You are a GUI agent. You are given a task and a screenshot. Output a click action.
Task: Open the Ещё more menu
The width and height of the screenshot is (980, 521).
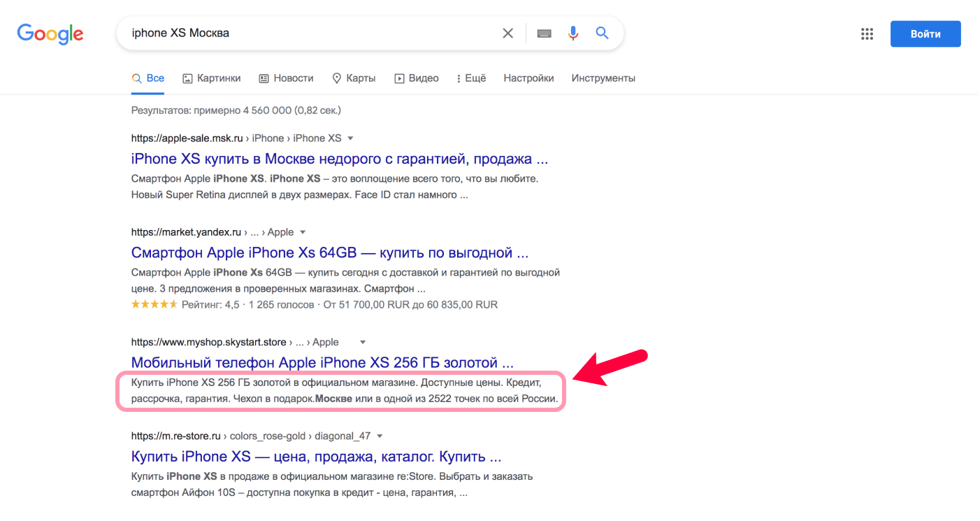(x=471, y=78)
